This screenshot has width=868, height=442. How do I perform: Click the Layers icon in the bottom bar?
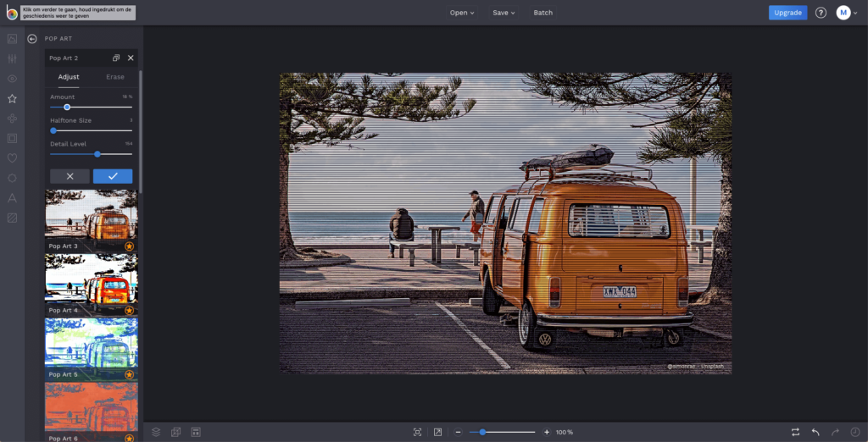(156, 432)
